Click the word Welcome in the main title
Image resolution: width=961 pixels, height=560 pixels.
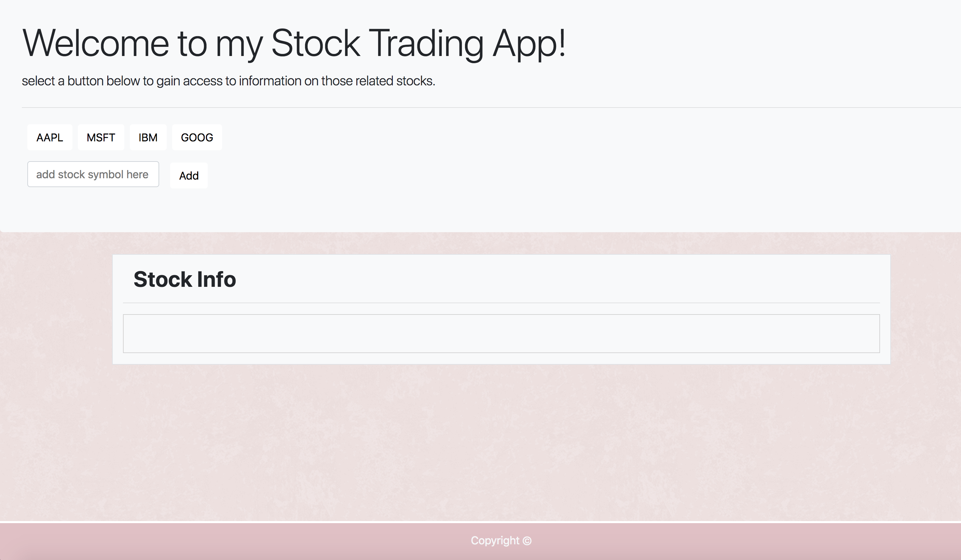pos(95,43)
